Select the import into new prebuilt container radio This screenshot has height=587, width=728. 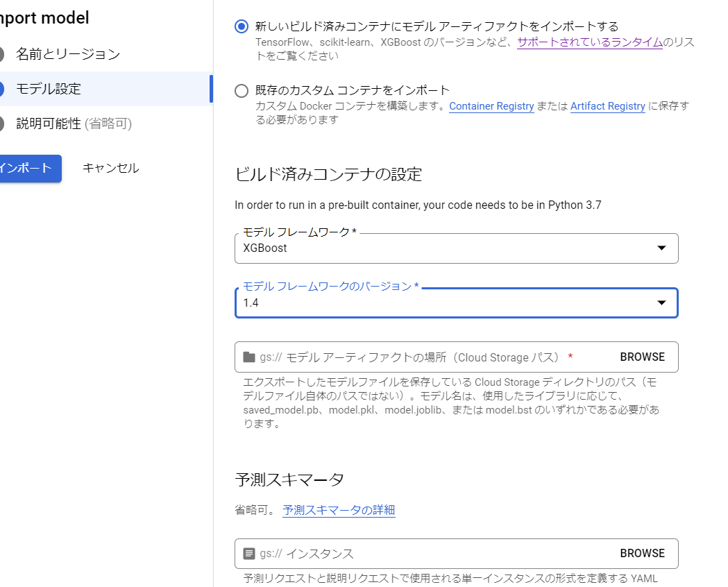tap(242, 26)
